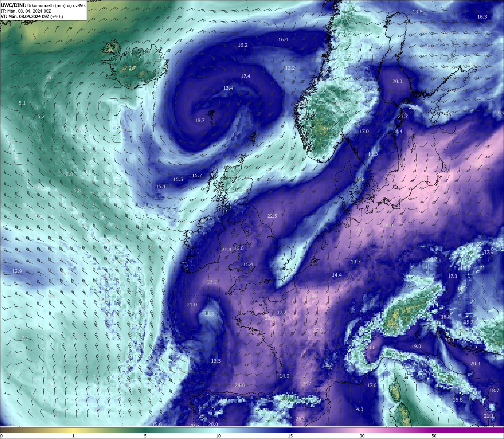
Task: Click the 17.3 value on the map
Action: click(x=452, y=276)
